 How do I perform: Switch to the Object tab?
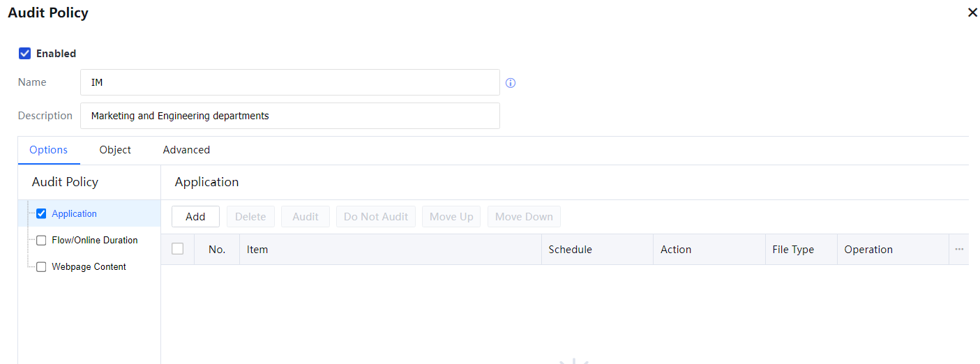(115, 150)
